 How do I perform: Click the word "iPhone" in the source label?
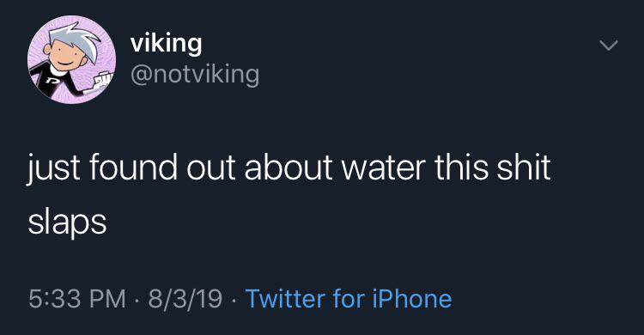pyautogui.click(x=411, y=299)
